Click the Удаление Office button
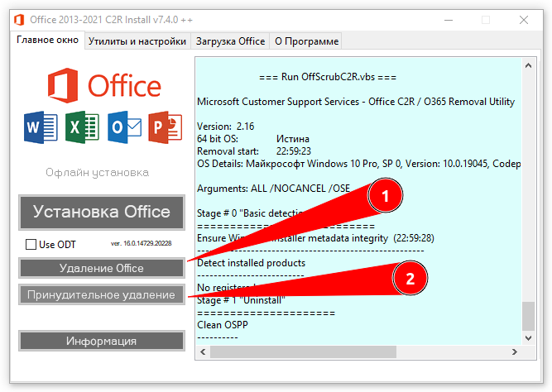 pyautogui.click(x=102, y=268)
